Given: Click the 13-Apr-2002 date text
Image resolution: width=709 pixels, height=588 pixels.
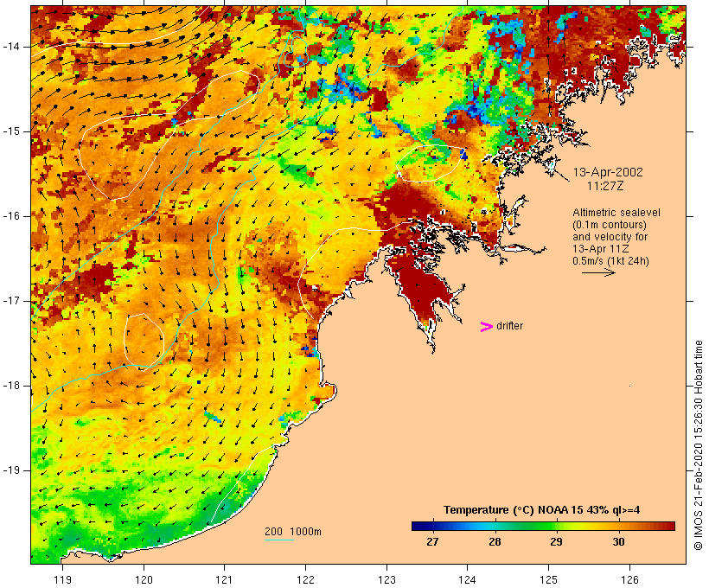Looking at the screenshot, I should tap(608, 172).
